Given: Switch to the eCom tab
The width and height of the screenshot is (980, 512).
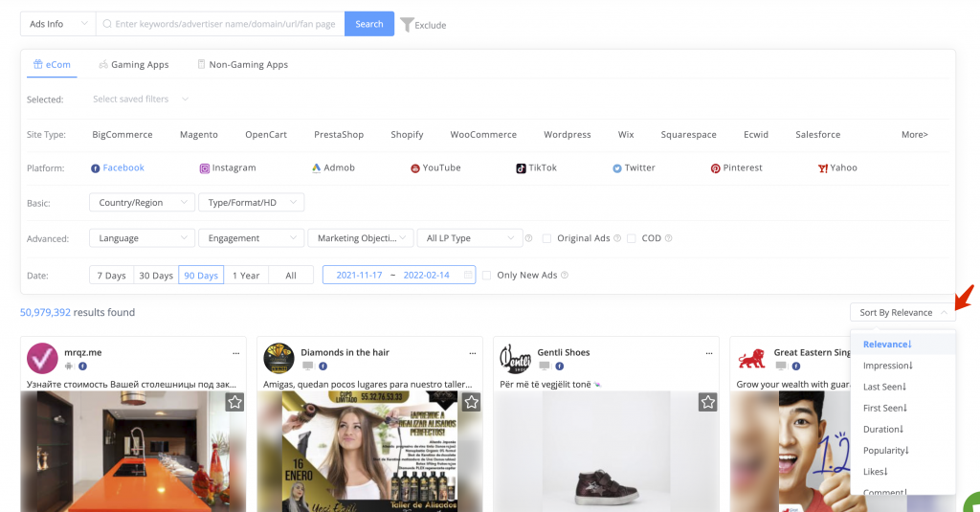Looking at the screenshot, I should 52,64.
